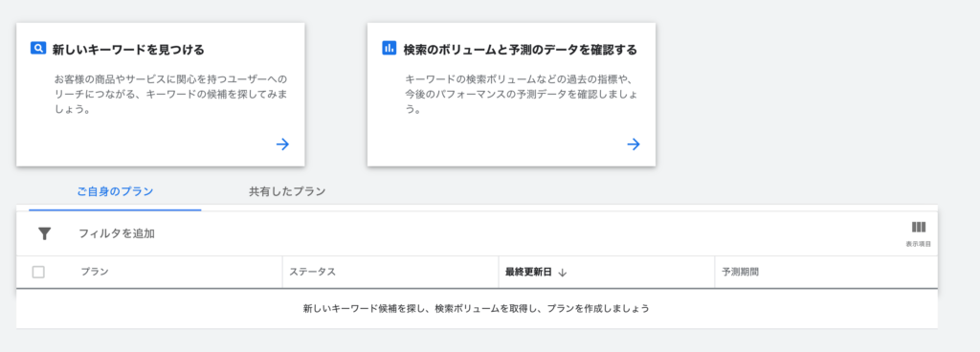The image size is (980, 352).
Task: Switch to the ご自身のプラン tab
Action: tap(115, 191)
